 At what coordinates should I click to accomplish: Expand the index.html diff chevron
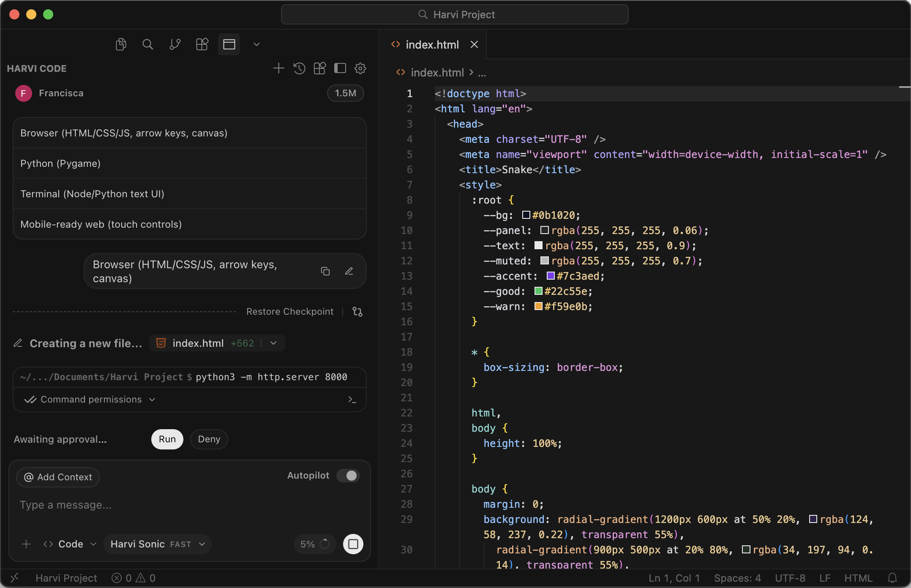pos(273,343)
